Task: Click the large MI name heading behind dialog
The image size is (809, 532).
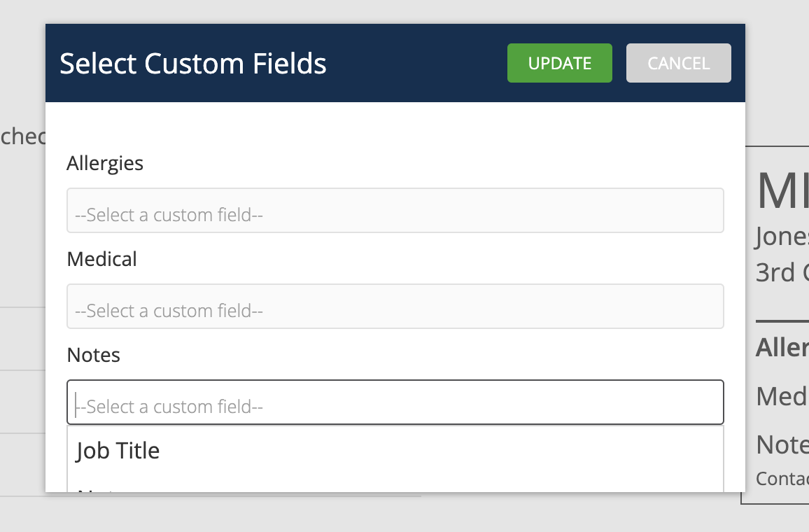Action: (782, 190)
